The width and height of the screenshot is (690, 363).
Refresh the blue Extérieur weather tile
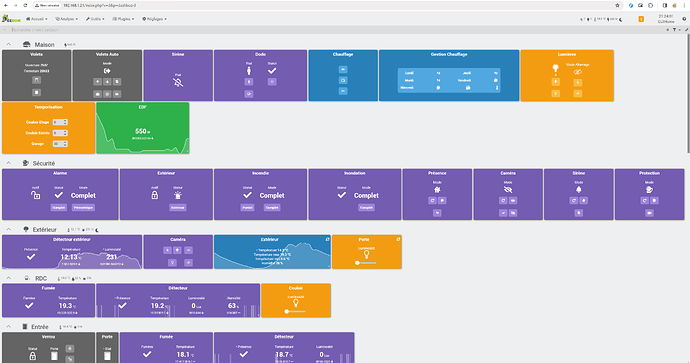pyautogui.click(x=327, y=239)
